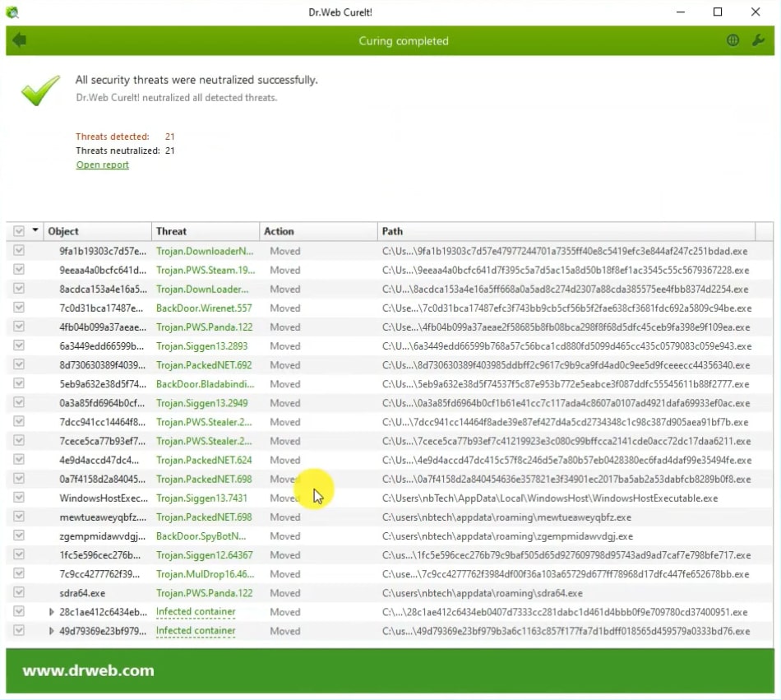Open the dropdown arrow beside header checkbox
This screenshot has width=781, height=700.
[x=35, y=231]
